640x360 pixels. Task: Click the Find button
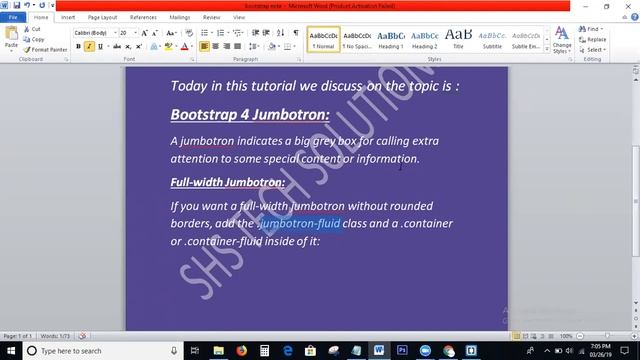[591, 29]
